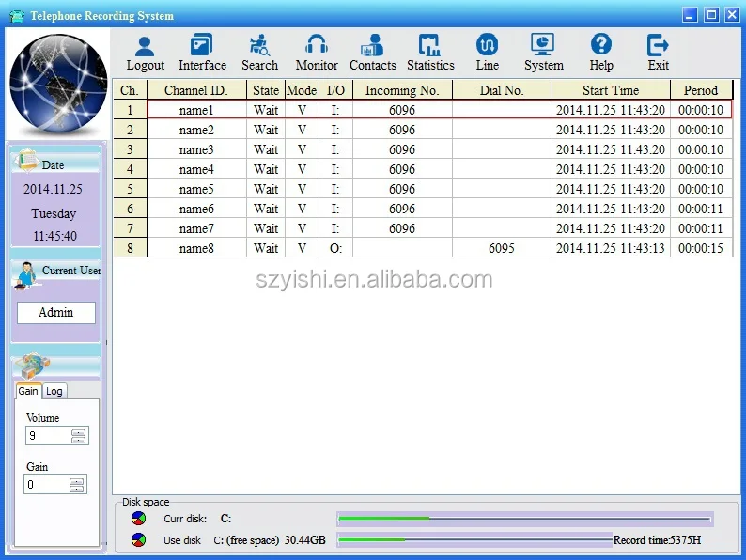Sort by the Ch. column header
Image resolution: width=746 pixels, height=560 pixels.
click(130, 90)
